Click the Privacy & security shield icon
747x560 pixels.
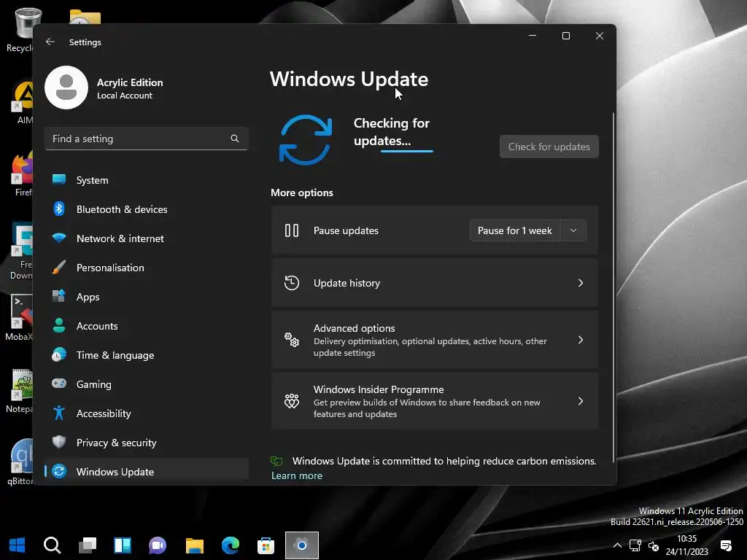pos(59,442)
